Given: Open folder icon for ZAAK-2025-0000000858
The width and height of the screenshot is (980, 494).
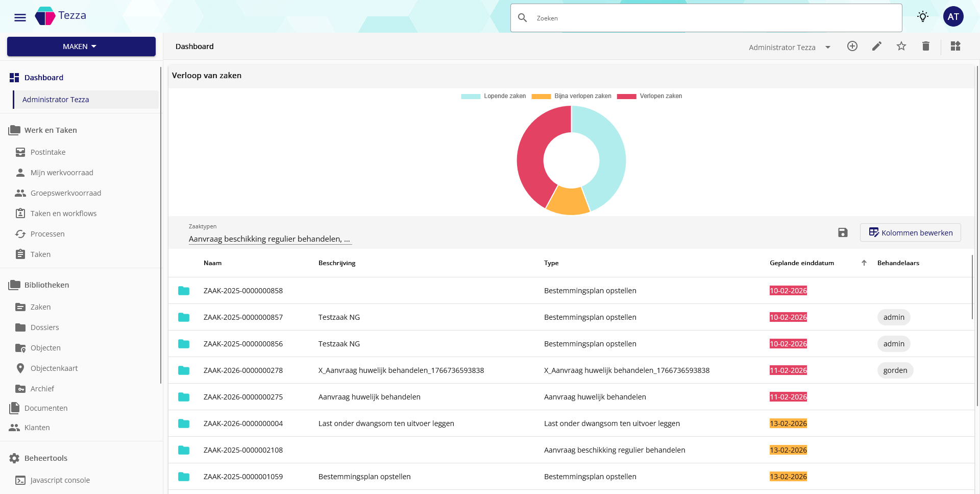Looking at the screenshot, I should pos(184,291).
